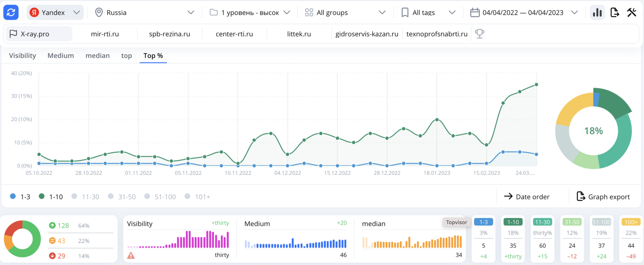The image size is (644, 265).
Task: Choose competitor gidroservis-kazan.ru
Action: (x=367, y=34)
